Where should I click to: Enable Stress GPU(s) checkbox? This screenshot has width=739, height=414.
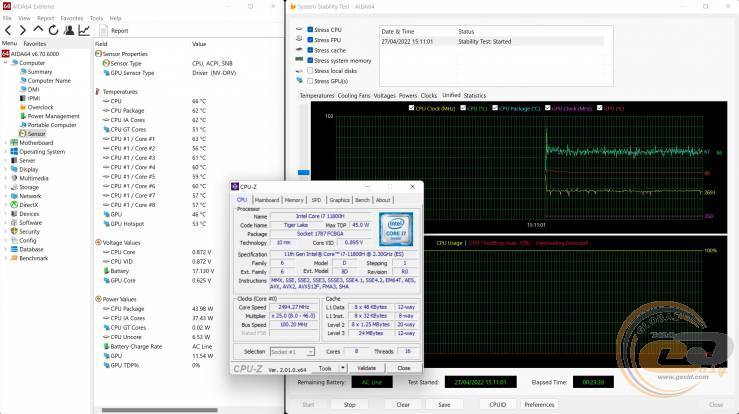tap(310, 81)
